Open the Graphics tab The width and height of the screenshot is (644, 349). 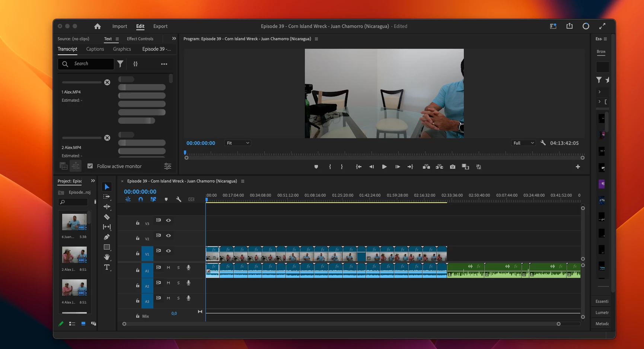122,49
